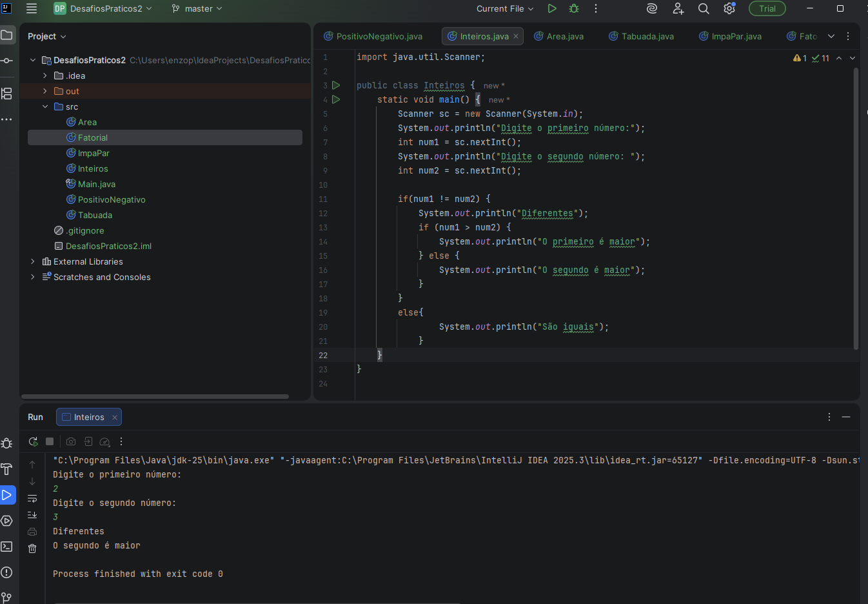The height and width of the screenshot is (604, 868).
Task: Rerun Inteiros from the Run panel
Action: coord(33,441)
